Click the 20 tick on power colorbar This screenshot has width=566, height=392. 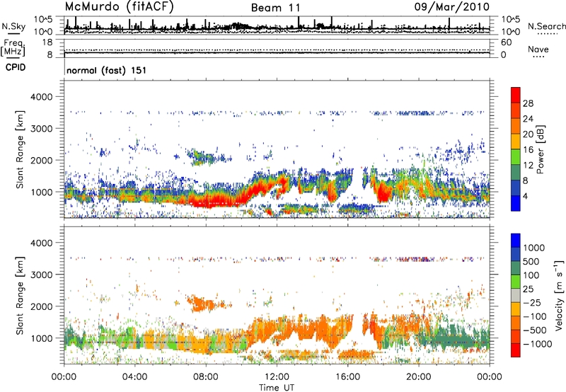528,134
